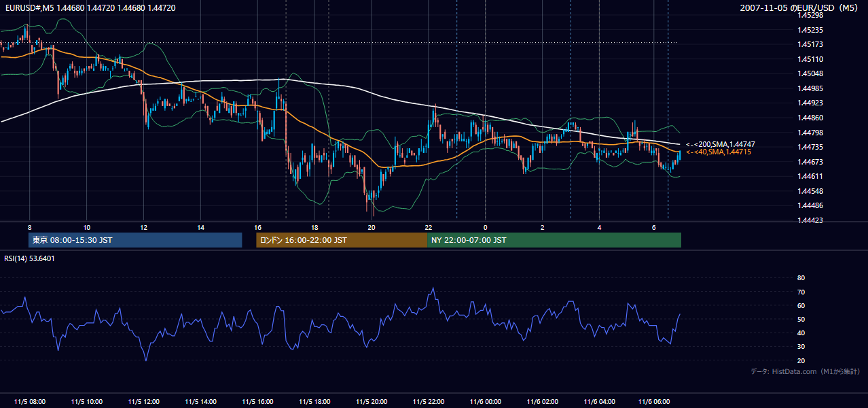
Task: Click RSI scale level 50
Action: click(x=801, y=319)
